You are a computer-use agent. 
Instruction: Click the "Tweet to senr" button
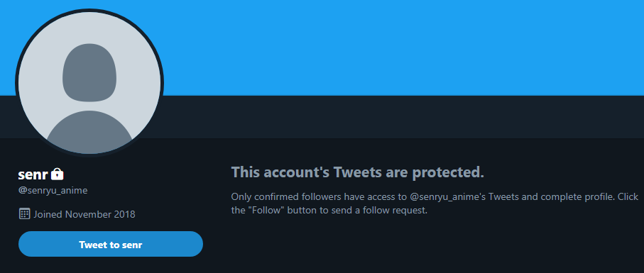click(111, 245)
